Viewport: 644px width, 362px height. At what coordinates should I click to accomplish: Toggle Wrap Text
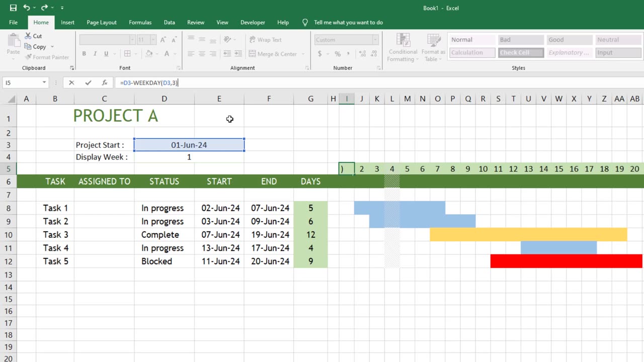[x=265, y=40]
